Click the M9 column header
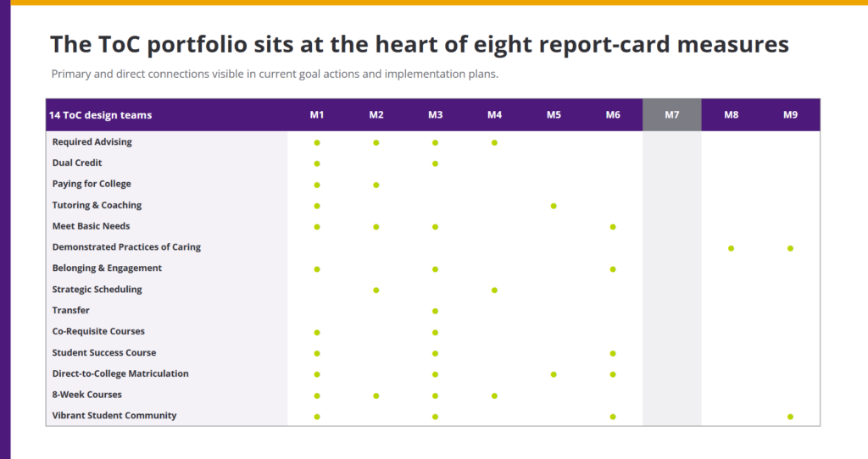 (790, 115)
